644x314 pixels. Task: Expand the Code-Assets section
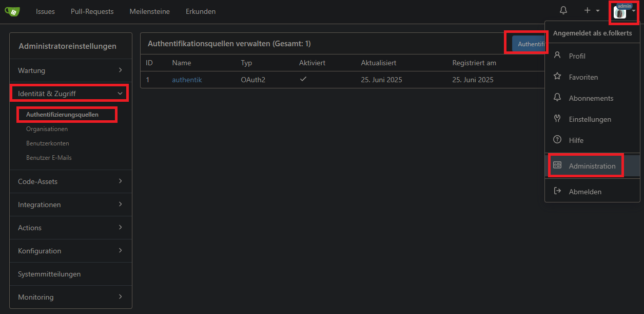71,181
